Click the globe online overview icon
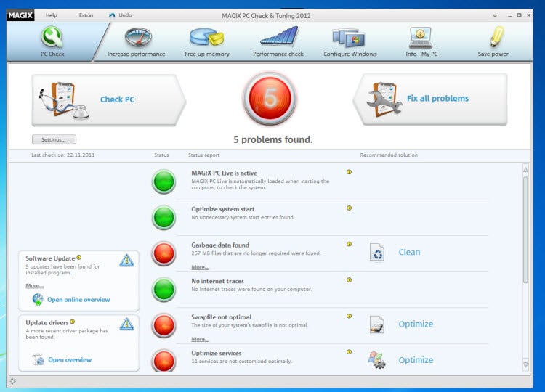545x392 pixels. pyautogui.click(x=38, y=300)
